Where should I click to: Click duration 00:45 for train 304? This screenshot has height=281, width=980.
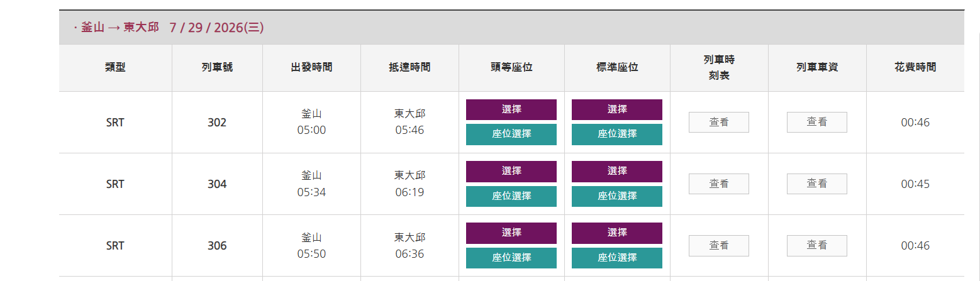pyautogui.click(x=915, y=184)
